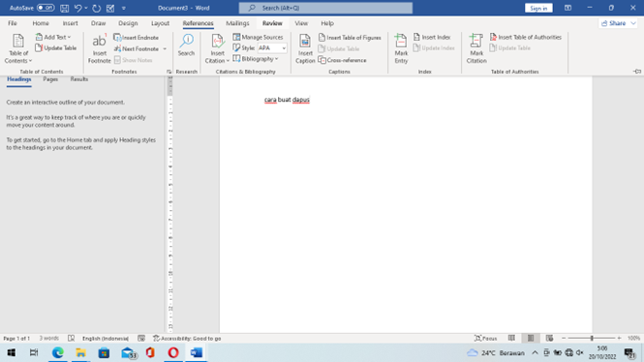Open the Table of Contents menu

click(18, 48)
